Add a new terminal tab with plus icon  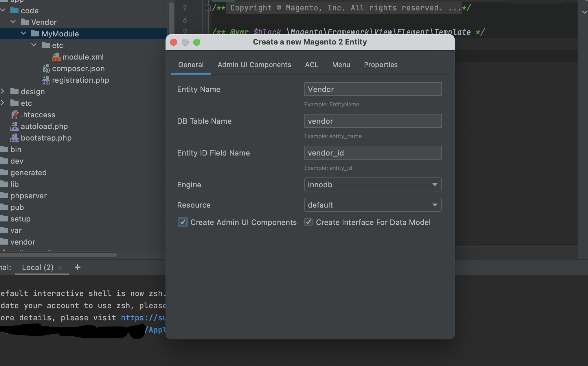tap(77, 267)
